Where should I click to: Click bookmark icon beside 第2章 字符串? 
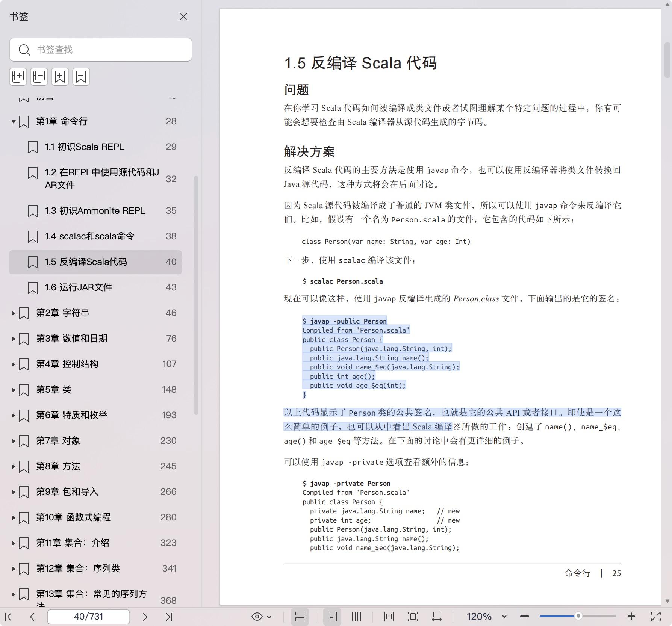click(24, 313)
